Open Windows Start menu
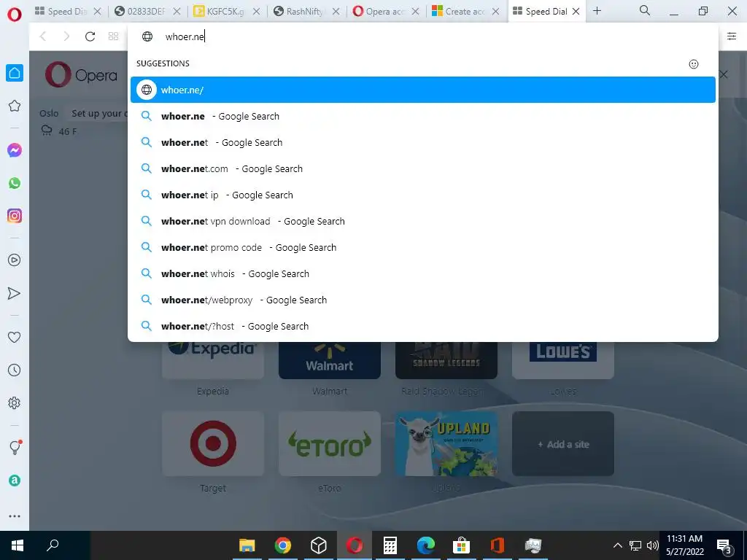This screenshot has height=560, width=747. [x=18, y=545]
